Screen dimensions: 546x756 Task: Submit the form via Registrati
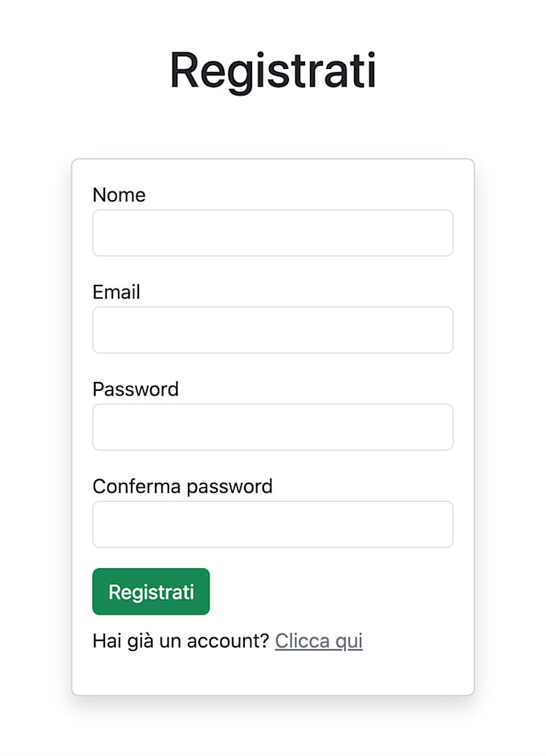150,591
